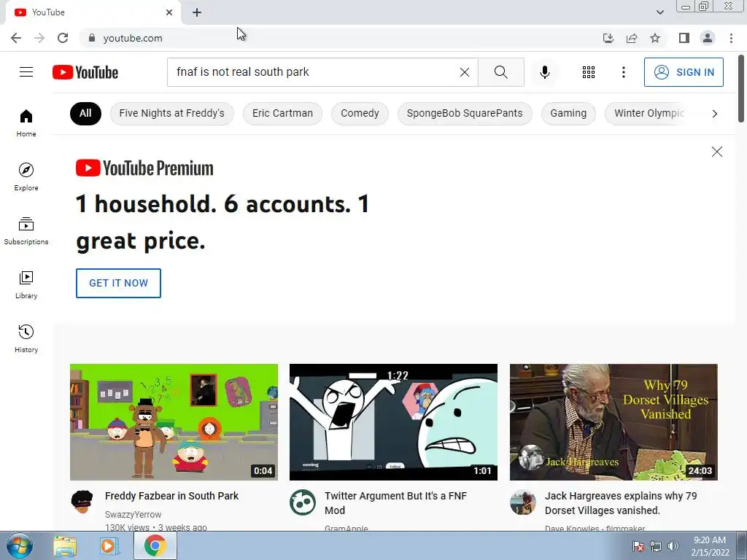
Task: Open SwazzyYerrow channel link
Action: [133, 514]
